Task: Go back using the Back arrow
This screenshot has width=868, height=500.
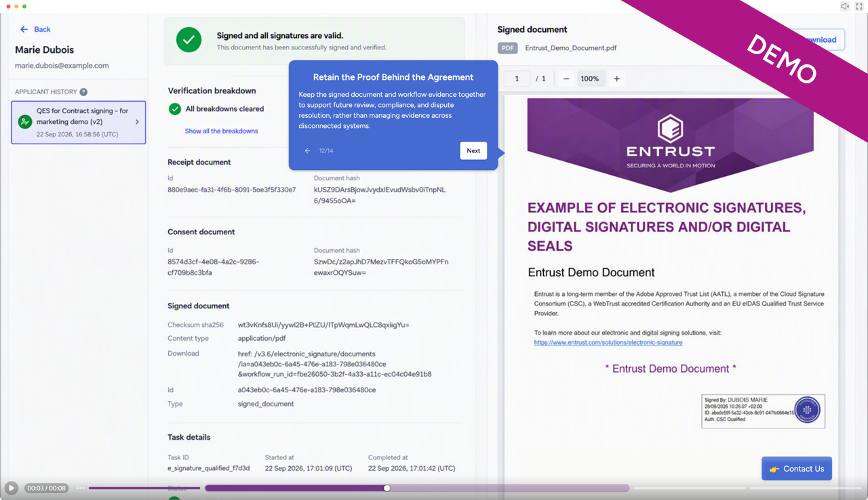Action: pos(35,29)
